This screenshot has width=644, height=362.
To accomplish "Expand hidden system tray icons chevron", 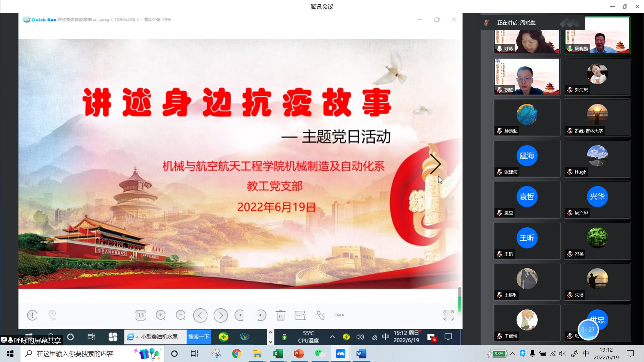I will [x=513, y=354].
